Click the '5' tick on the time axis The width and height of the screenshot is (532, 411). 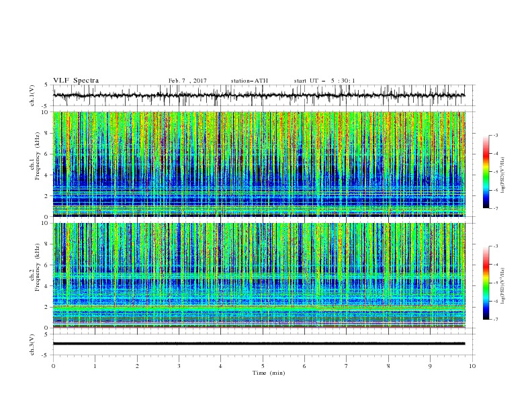point(263,366)
